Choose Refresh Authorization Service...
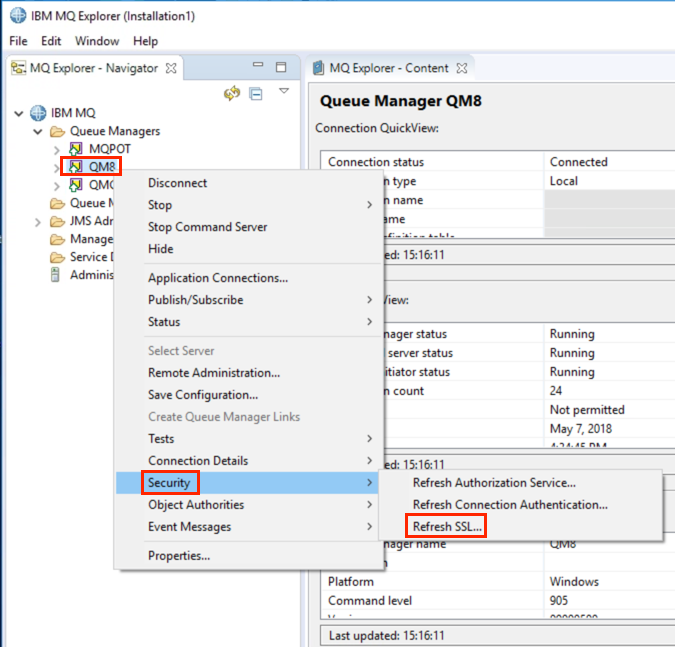 pos(494,483)
